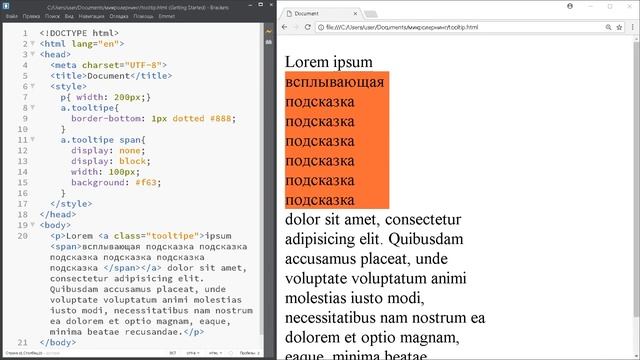Open the Отладка menu in Brackets
The width and height of the screenshot is (640, 360).
click(119, 16)
